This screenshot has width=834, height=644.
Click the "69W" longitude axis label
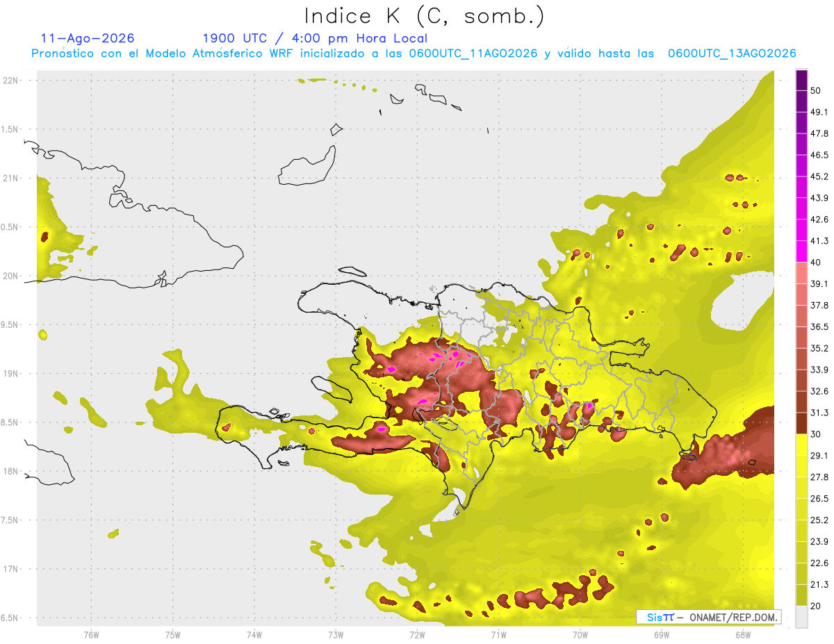pos(661,634)
